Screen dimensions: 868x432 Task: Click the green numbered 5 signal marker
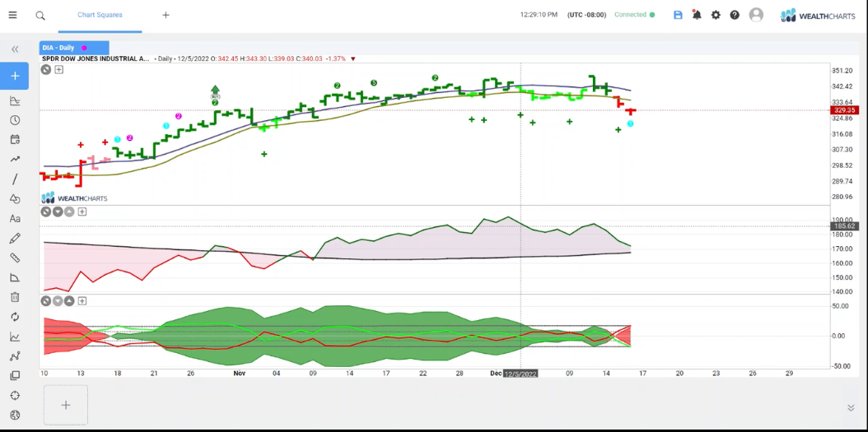[374, 83]
